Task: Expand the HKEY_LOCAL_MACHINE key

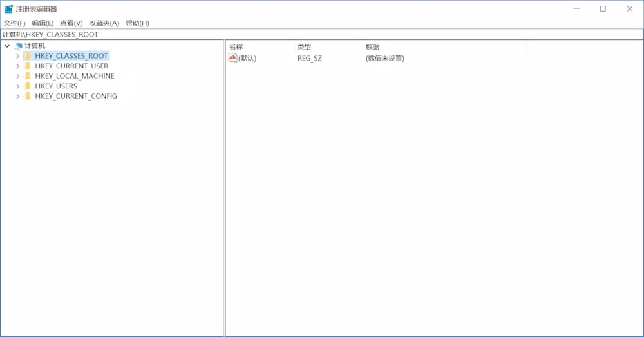Action: 17,76
